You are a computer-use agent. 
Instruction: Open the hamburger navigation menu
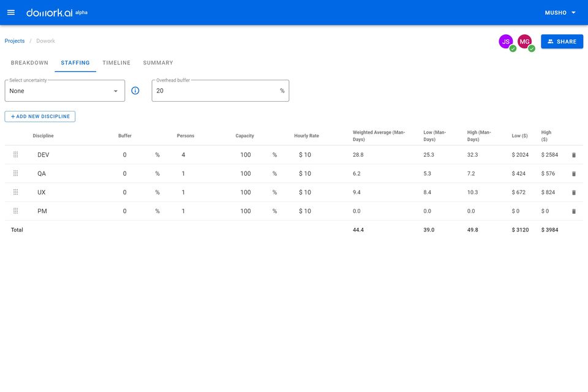[x=11, y=13]
